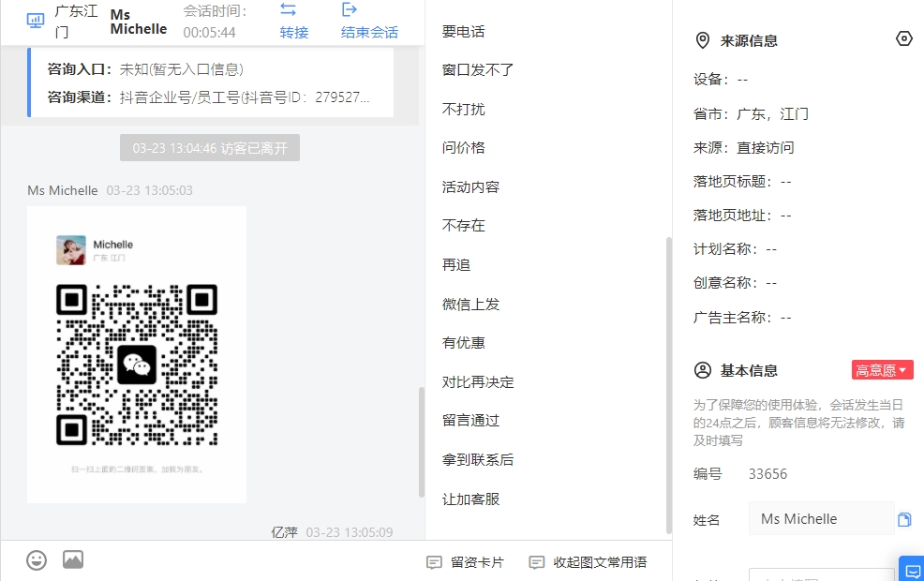Click the sender name above the QR message
Screen dimensions: 924x581
[63, 190]
